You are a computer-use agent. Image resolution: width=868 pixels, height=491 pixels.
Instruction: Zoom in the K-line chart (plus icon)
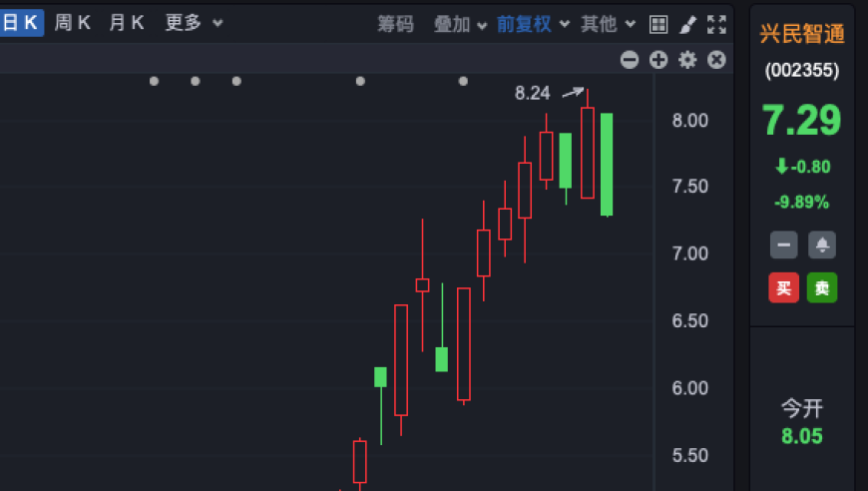tap(658, 60)
